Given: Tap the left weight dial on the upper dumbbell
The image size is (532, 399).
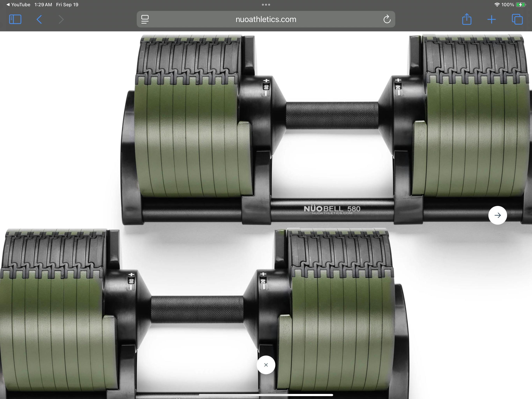Looking at the screenshot, I should point(266,87).
